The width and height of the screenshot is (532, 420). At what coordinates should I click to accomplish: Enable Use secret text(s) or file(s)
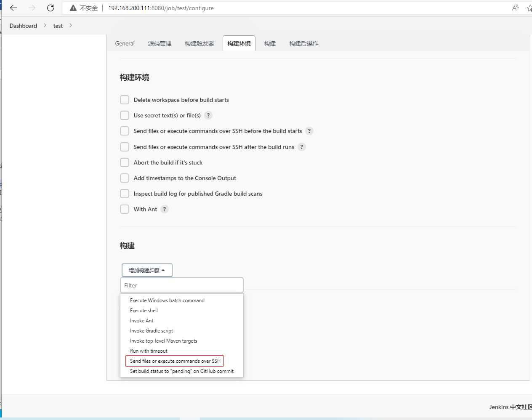click(125, 115)
